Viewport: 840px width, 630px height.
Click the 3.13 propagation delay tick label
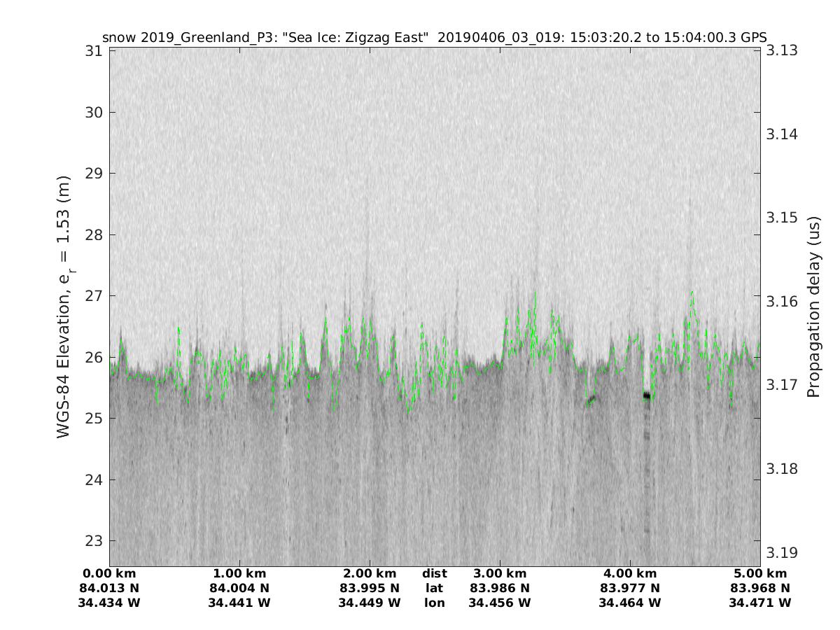pos(783,51)
